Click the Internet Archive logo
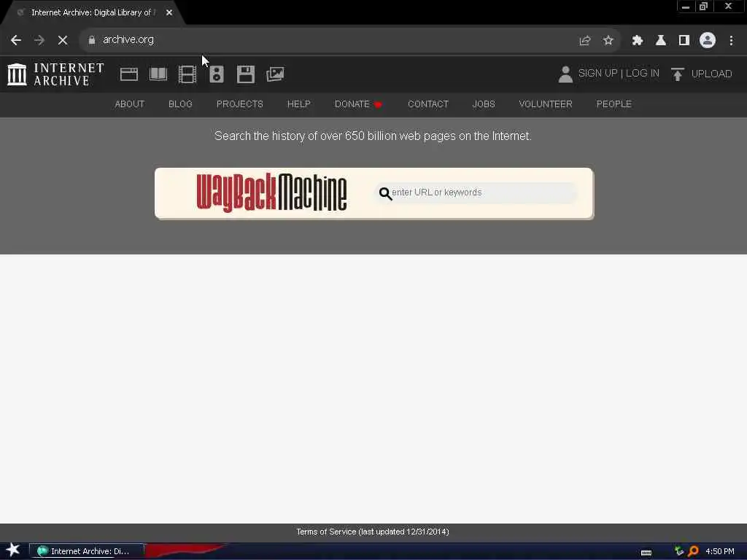Viewport: 747px width, 560px height. point(55,74)
